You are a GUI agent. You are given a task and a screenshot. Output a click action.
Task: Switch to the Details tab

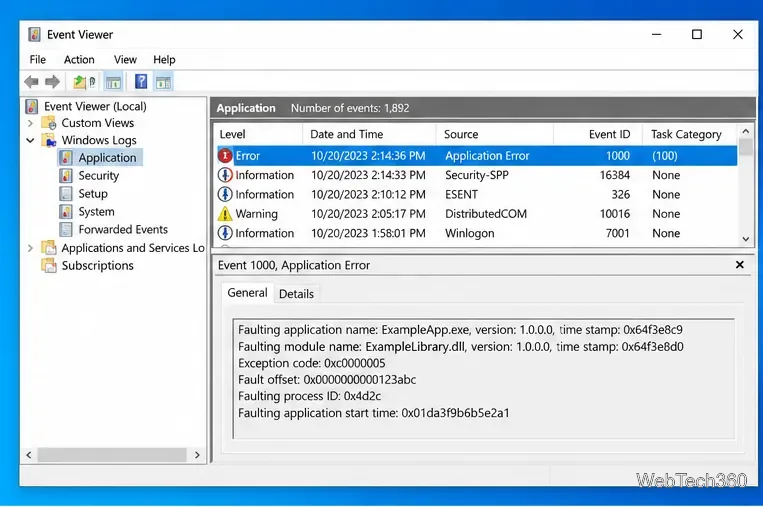[x=296, y=294]
